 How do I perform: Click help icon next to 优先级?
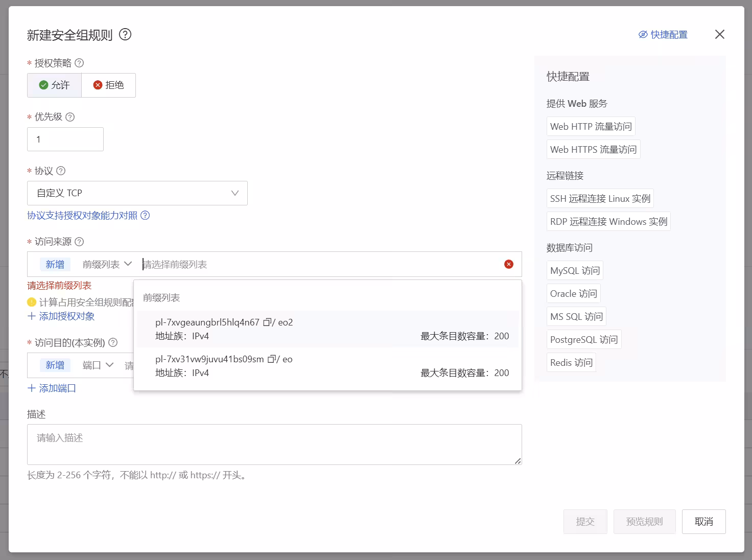70,117
